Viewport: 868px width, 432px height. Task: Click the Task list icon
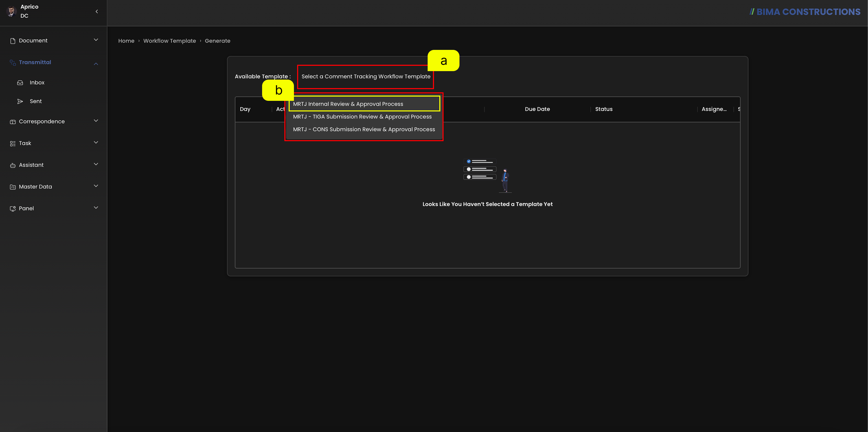[x=13, y=144]
